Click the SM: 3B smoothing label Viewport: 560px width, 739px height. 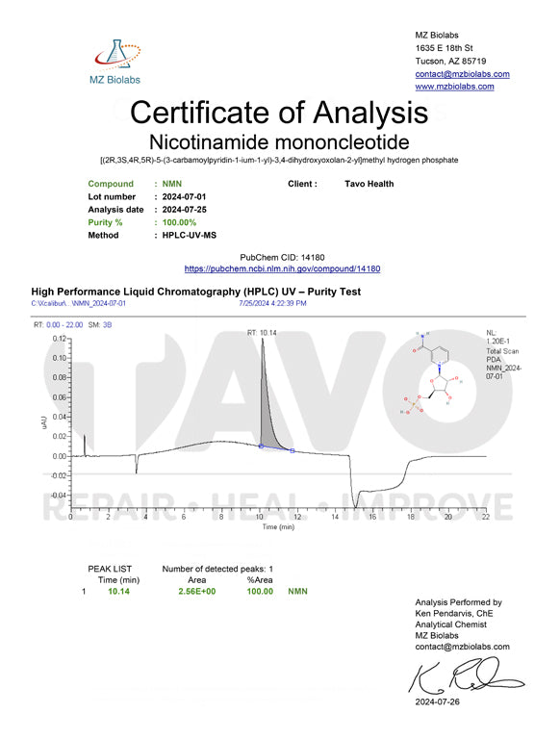click(x=100, y=325)
